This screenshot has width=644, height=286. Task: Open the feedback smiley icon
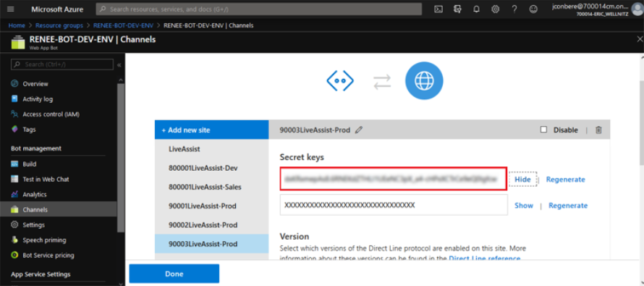click(x=533, y=9)
